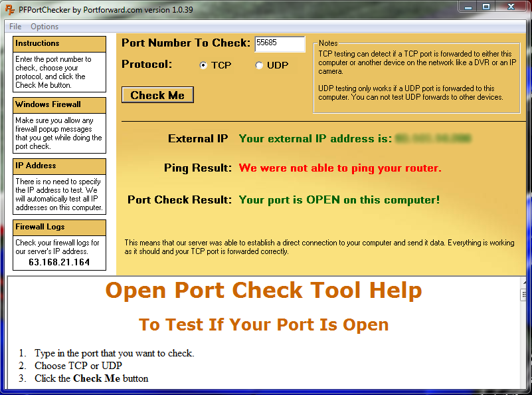Click 'We were not able to ping your router.'

[x=340, y=168]
